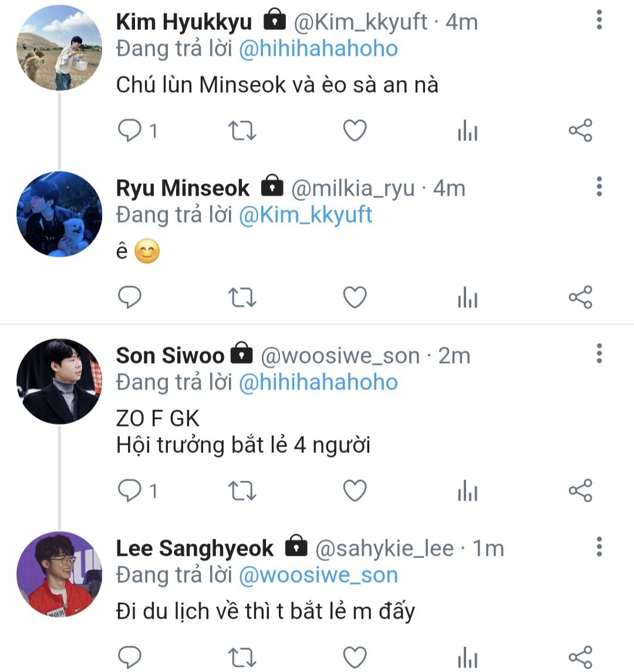
Task: Like Ryu Minseok's reply
Action: 355,298
